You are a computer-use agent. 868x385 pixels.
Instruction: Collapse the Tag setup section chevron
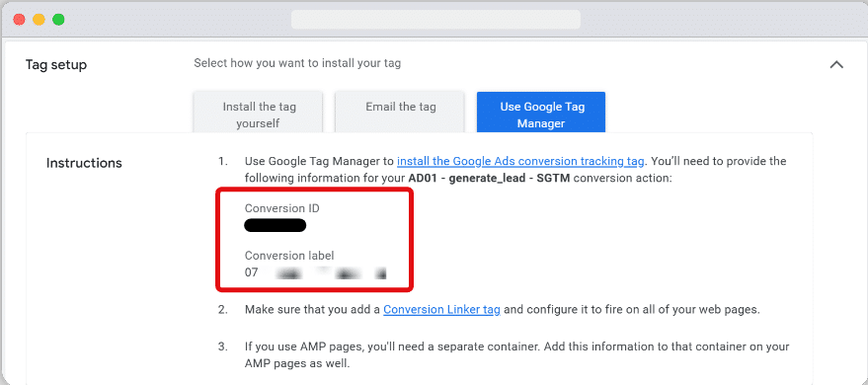[x=836, y=65]
